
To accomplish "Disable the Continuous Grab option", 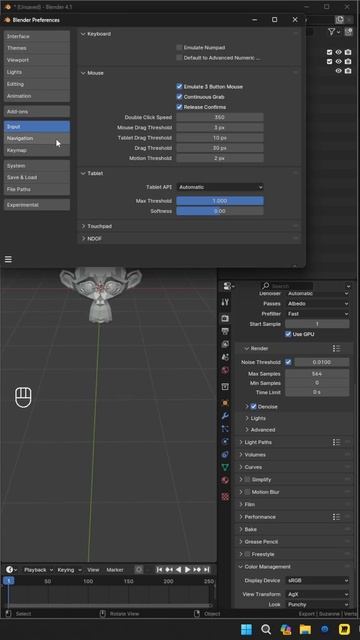I will pos(179,97).
